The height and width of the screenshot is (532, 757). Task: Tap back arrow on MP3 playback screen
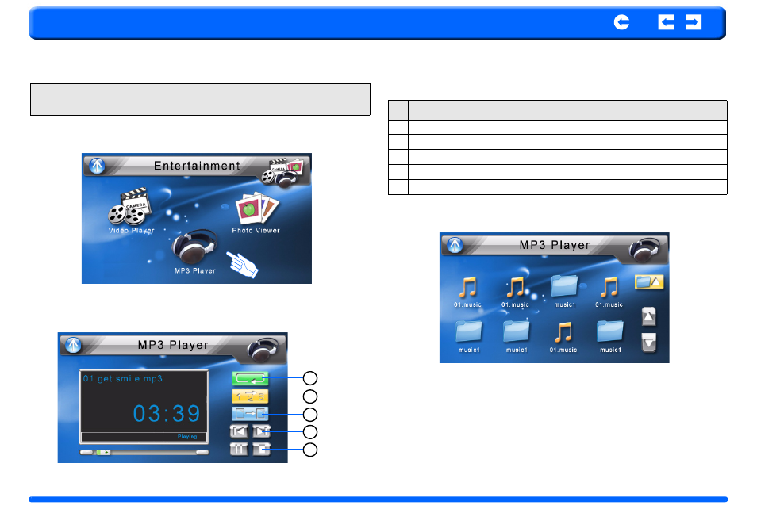pos(73,345)
